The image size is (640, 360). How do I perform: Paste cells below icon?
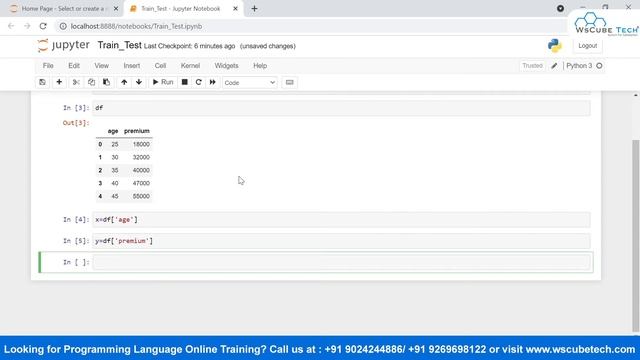pyautogui.click(x=107, y=82)
